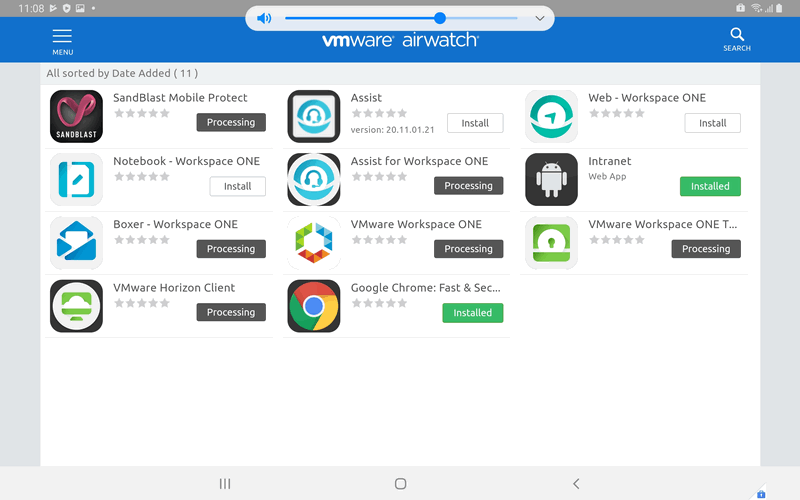Viewport: 800px width, 500px height.
Task: Select the Intranet title text
Action: (x=610, y=161)
